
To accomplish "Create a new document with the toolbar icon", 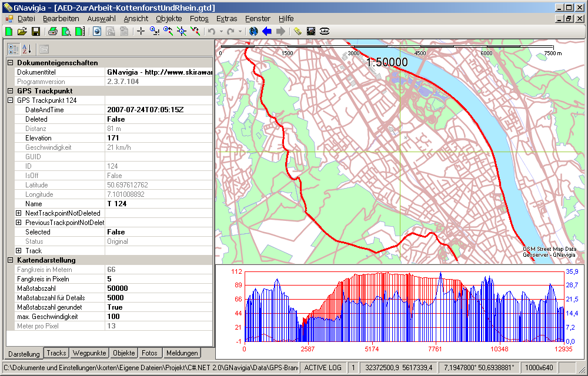I will tap(9, 32).
